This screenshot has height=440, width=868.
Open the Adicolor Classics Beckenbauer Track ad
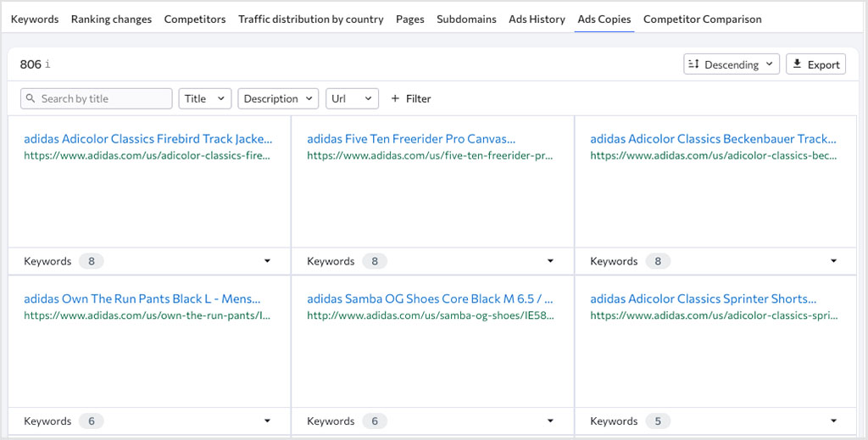pyautogui.click(x=713, y=139)
